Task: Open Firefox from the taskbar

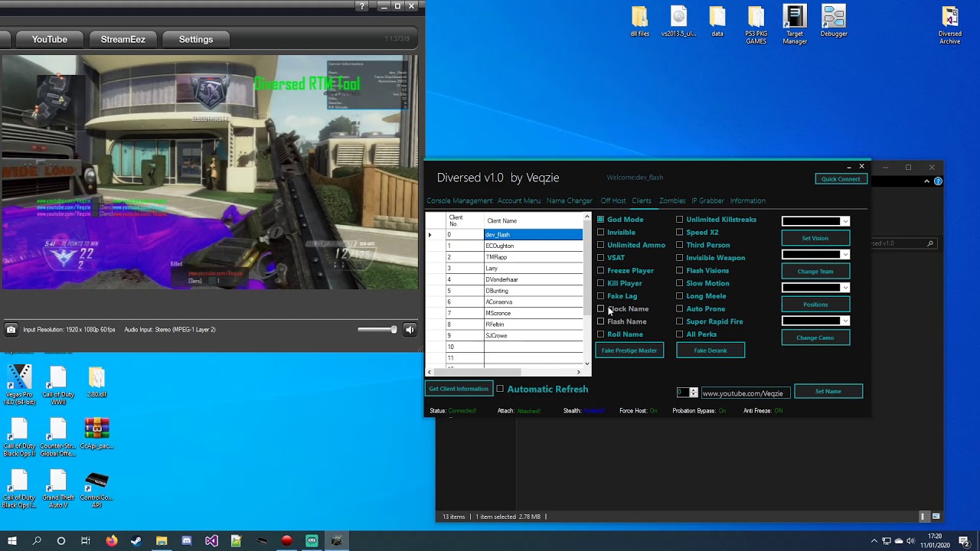Action: click(112, 541)
